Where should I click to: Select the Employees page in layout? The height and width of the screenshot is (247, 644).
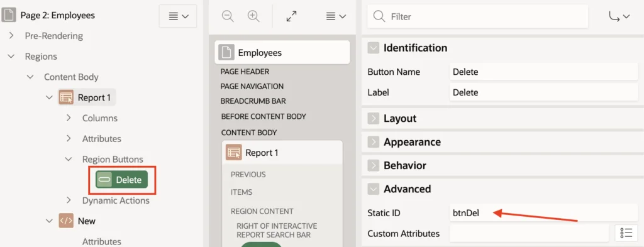pos(282,53)
